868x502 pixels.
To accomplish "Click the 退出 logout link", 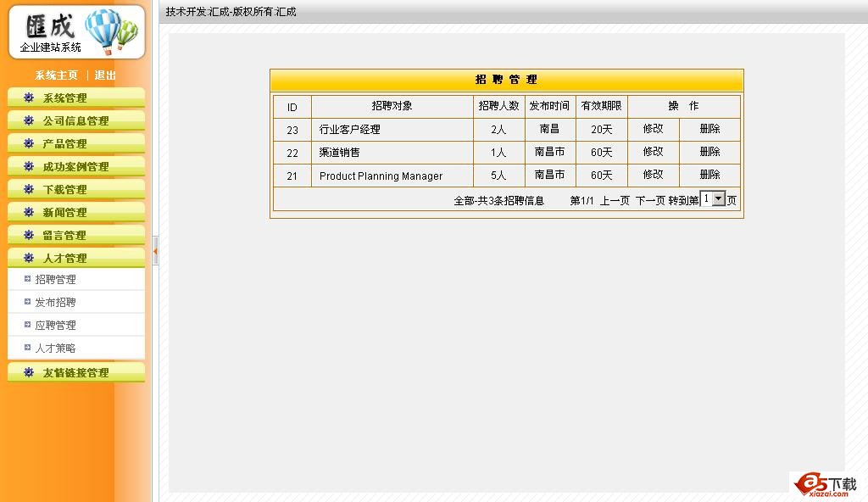I will [105, 75].
